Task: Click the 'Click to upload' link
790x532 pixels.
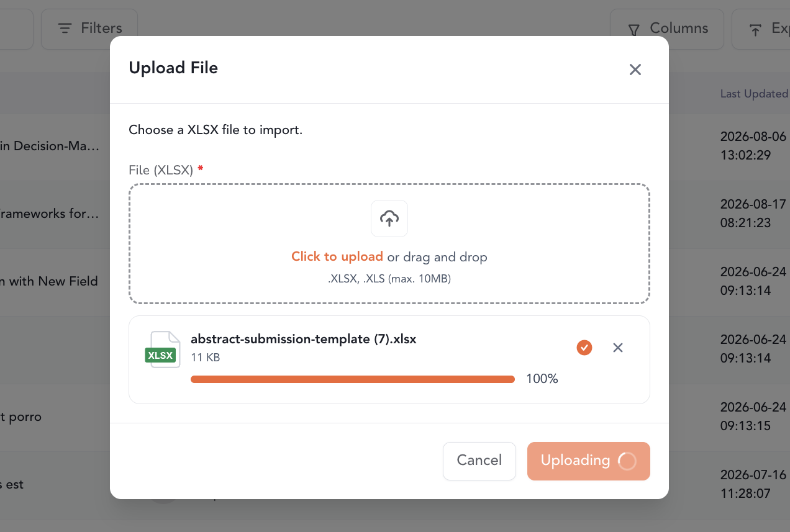Action: [337, 257]
